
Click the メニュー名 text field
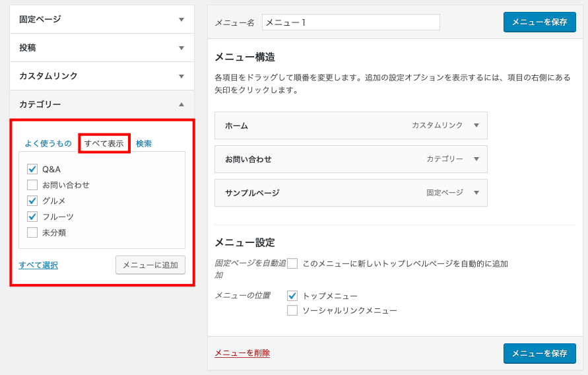point(351,22)
